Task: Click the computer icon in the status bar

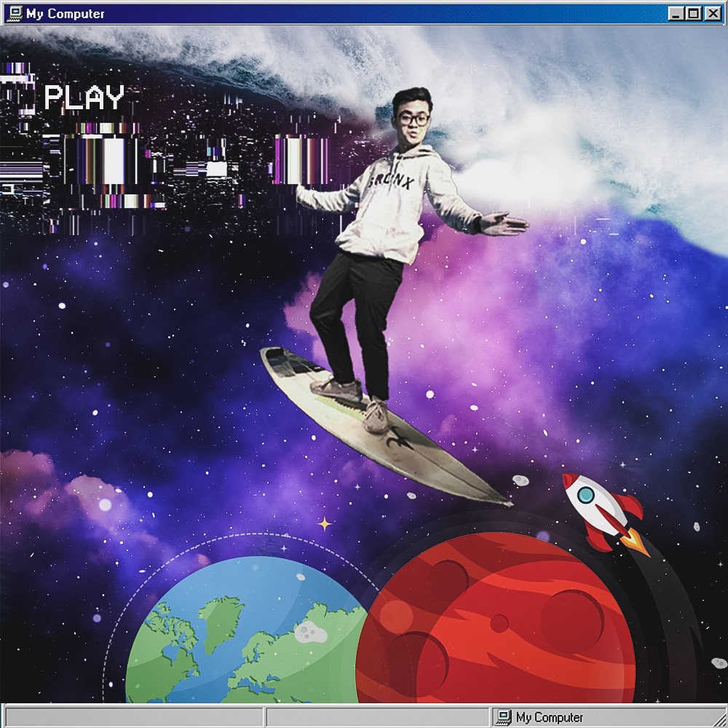Action: coord(503,717)
